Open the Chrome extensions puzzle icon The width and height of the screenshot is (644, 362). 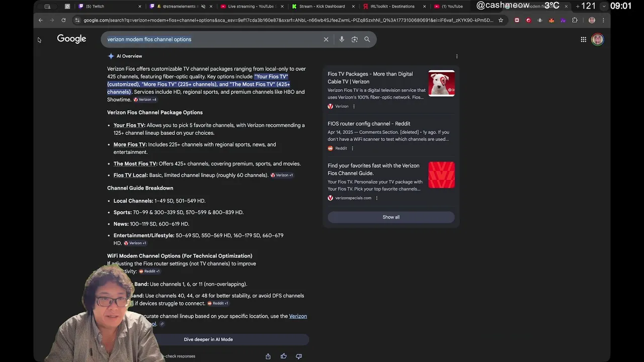[x=575, y=20]
